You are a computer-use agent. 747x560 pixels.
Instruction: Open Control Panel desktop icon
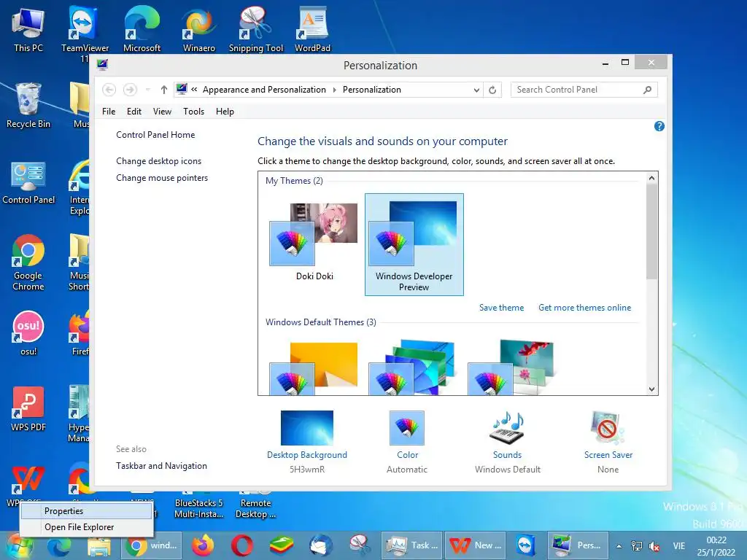[x=28, y=183]
